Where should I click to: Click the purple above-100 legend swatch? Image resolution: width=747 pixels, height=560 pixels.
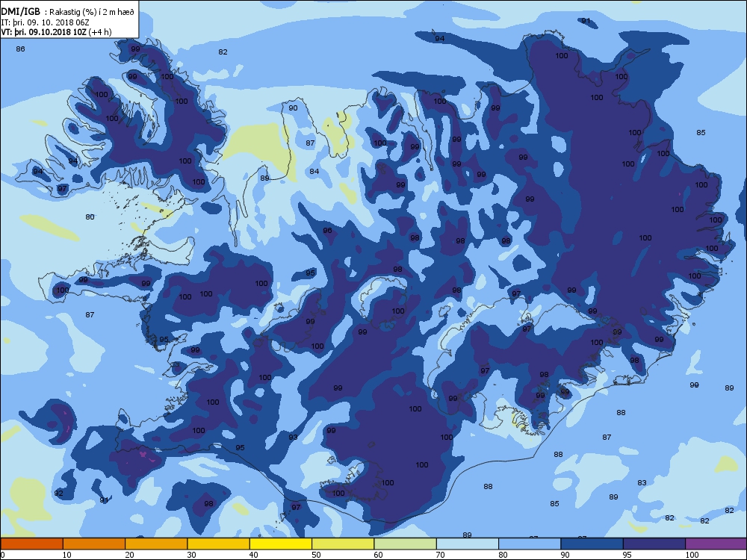pos(716,544)
